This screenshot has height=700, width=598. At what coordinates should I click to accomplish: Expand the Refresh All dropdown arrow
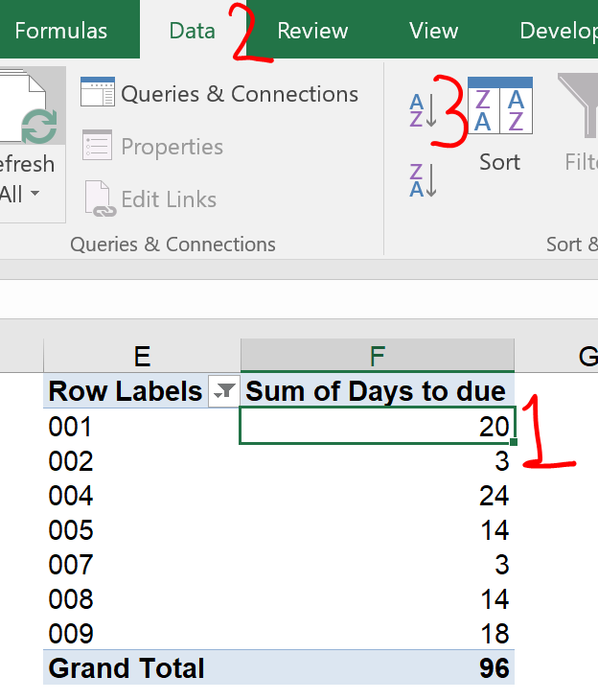pos(35,195)
